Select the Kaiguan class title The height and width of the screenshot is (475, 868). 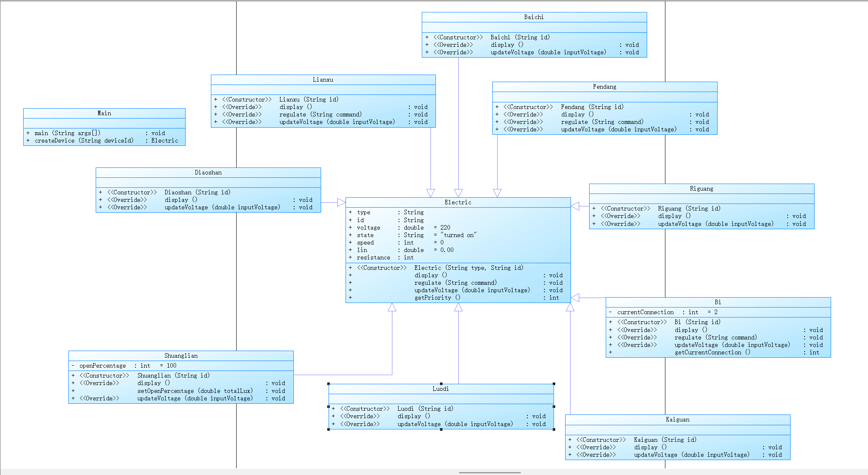pos(677,419)
